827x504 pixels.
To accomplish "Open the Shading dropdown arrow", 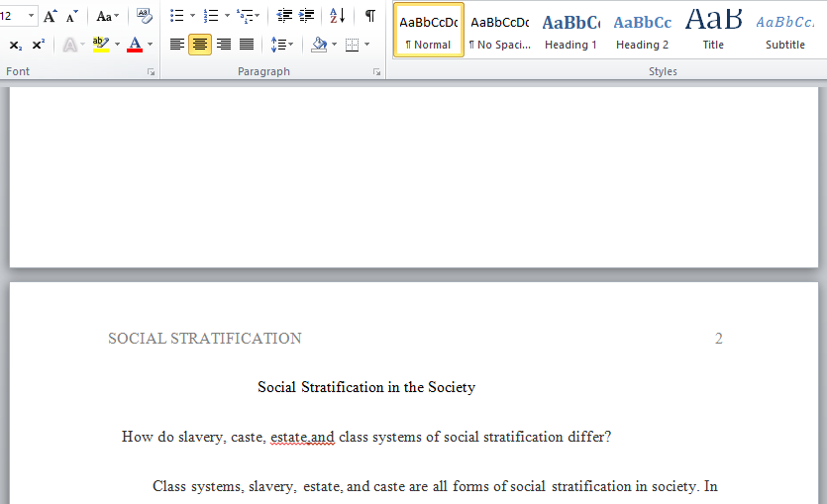I will tap(335, 45).
